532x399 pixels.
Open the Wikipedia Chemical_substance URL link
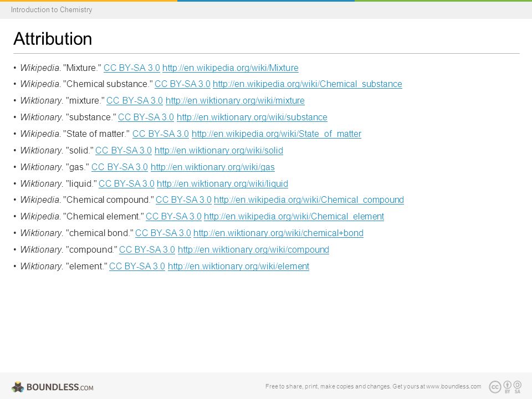(x=308, y=84)
